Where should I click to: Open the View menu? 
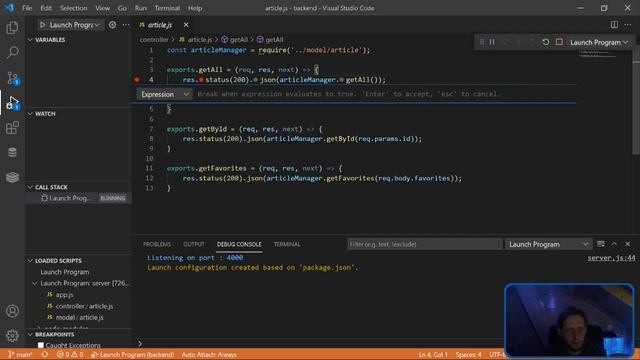point(102,8)
